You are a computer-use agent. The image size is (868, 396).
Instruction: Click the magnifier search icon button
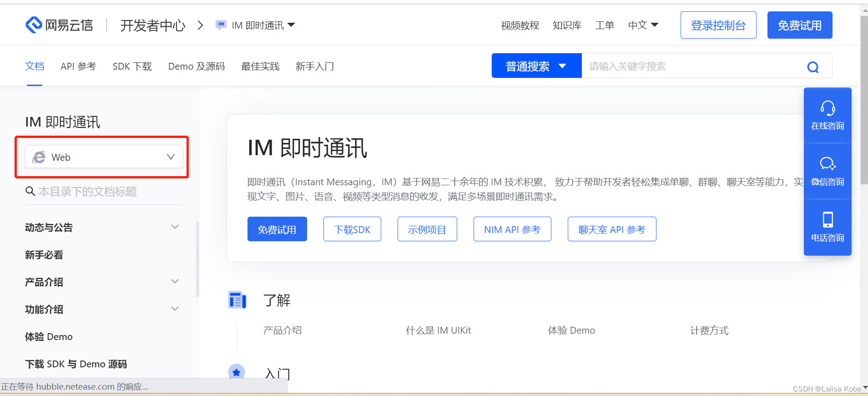tap(812, 67)
